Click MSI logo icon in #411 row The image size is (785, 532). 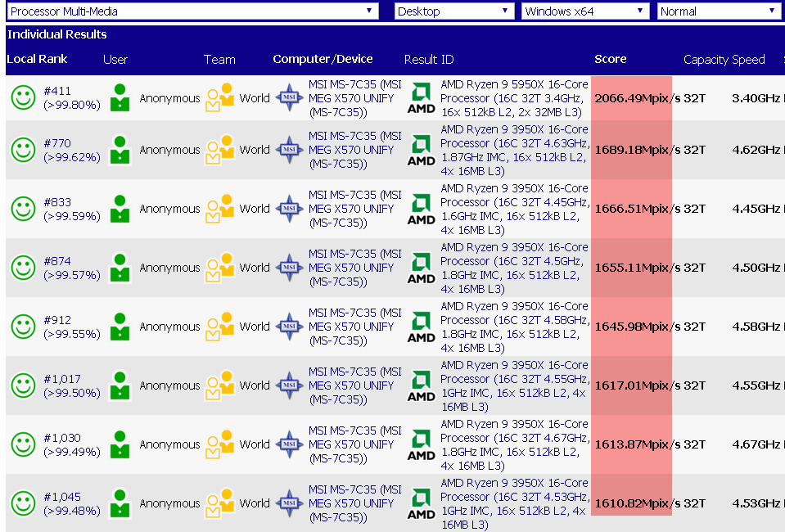coord(290,97)
